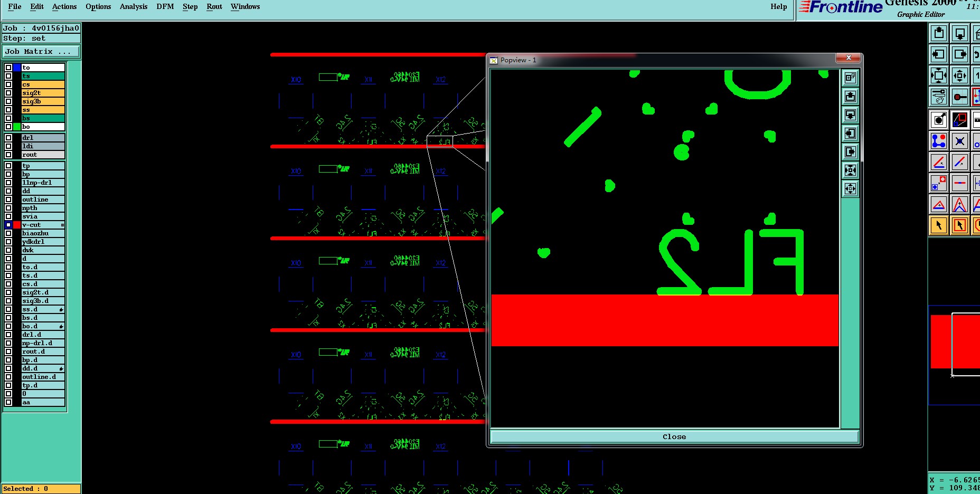The image size is (980, 494).
Task: Click Popview bottom zoom icon with outward arrows
Action: 850,189
